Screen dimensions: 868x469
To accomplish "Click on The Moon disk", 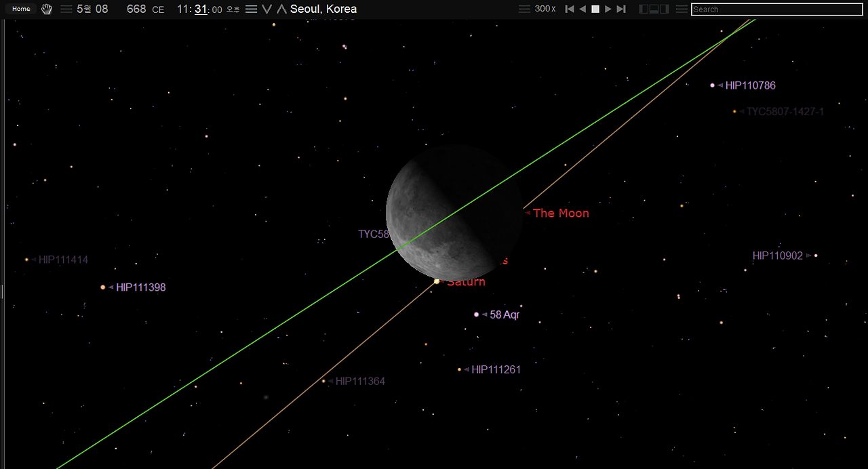I will coord(454,213).
